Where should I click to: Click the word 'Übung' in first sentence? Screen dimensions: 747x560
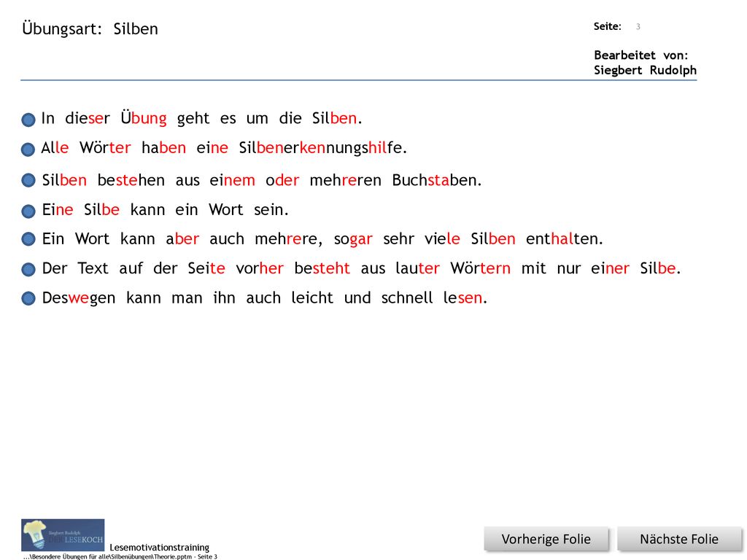pyautogui.click(x=144, y=118)
